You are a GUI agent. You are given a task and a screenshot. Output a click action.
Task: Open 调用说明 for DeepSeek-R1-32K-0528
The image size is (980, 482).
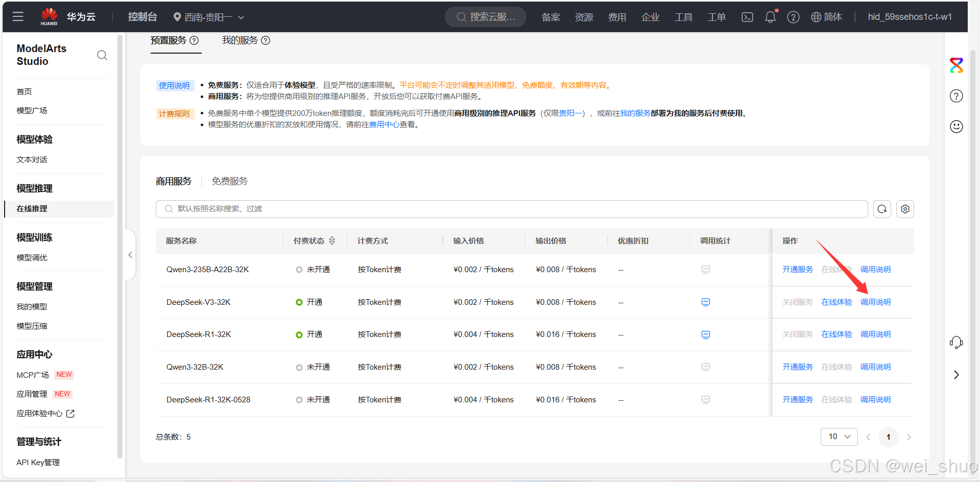(x=875, y=400)
